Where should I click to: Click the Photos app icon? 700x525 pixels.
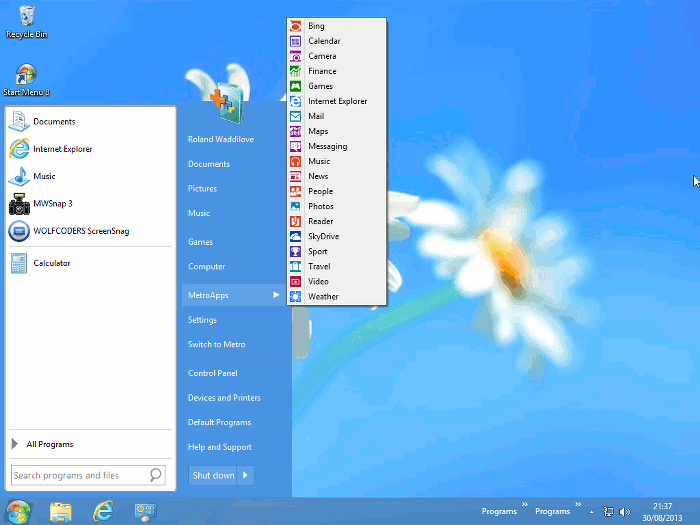[295, 206]
